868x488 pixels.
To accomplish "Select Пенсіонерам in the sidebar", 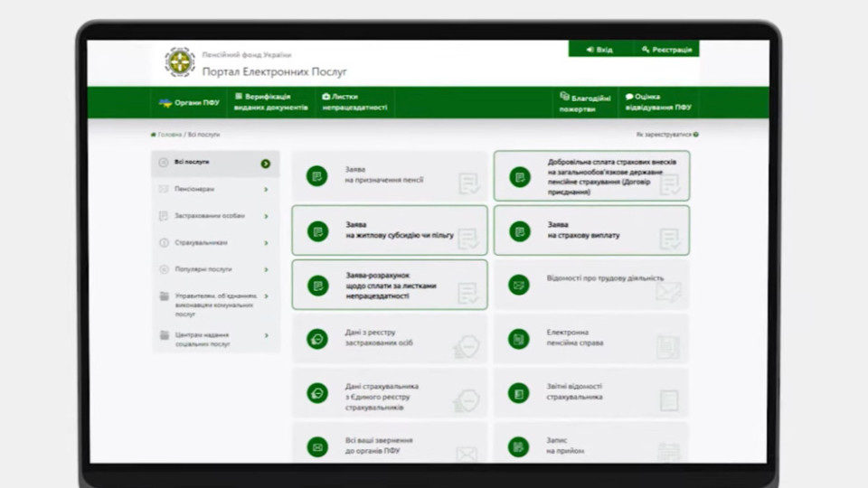I will [x=215, y=189].
